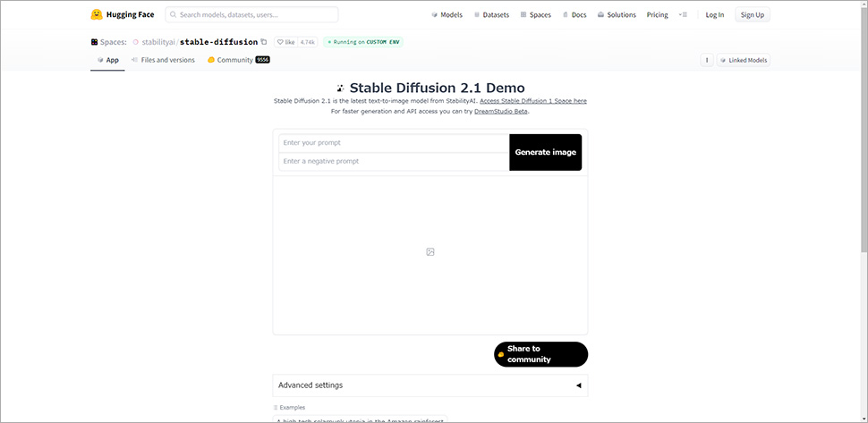This screenshot has width=868, height=423.
Task: Click the 9556 community count badge
Action: 262,60
